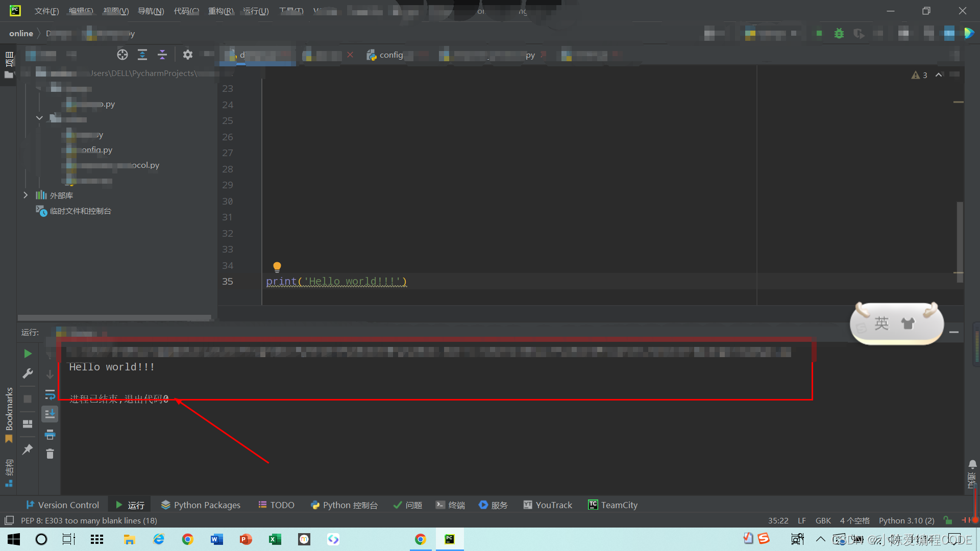This screenshot has width=980, height=551.
Task: Open the Version Control tool window
Action: point(62,505)
